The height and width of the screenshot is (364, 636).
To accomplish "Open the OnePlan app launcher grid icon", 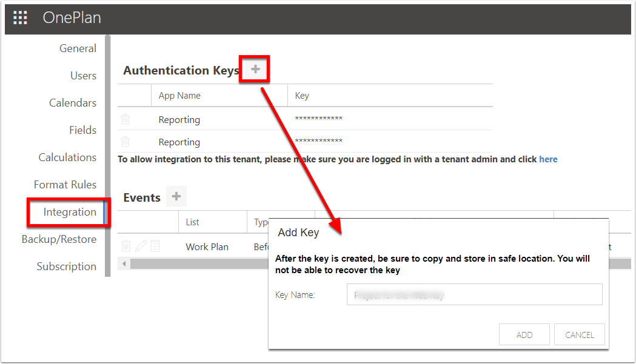I will [x=20, y=17].
